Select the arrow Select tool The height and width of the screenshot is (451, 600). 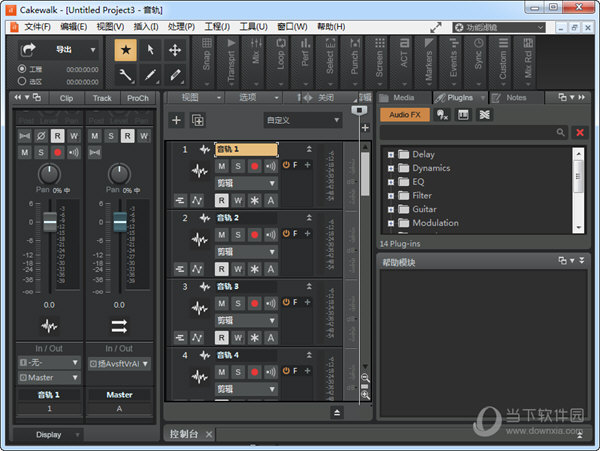pyautogui.click(x=150, y=50)
